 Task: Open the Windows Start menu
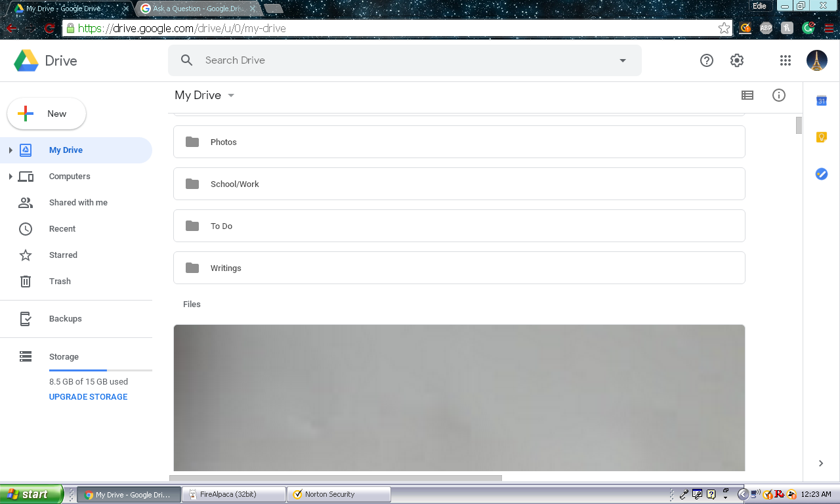point(30,493)
